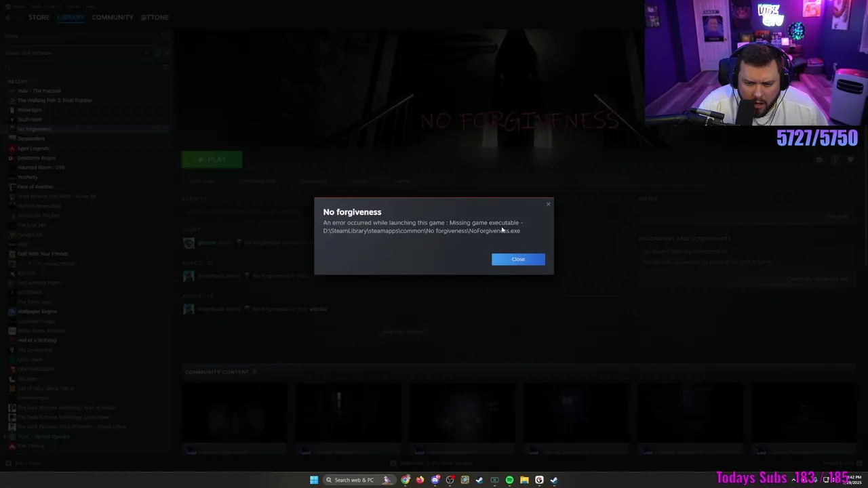Select PEAK - Update Queued entry
The height and width of the screenshot is (488, 868).
pos(43,436)
